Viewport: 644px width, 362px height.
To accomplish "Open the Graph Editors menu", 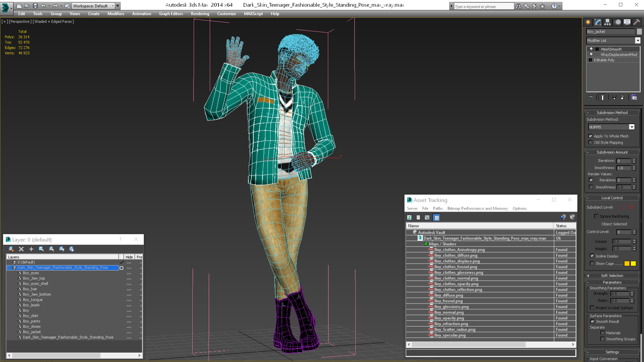I will (171, 14).
